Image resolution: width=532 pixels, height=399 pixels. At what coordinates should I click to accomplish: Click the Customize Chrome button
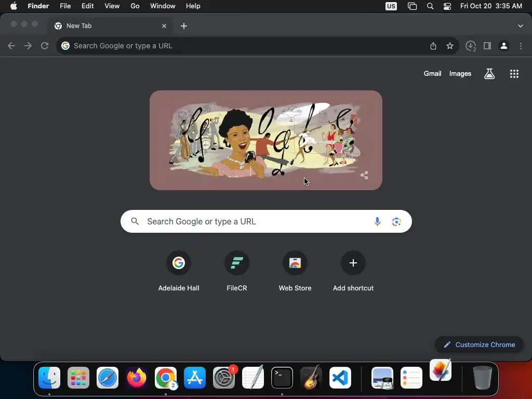(479, 345)
